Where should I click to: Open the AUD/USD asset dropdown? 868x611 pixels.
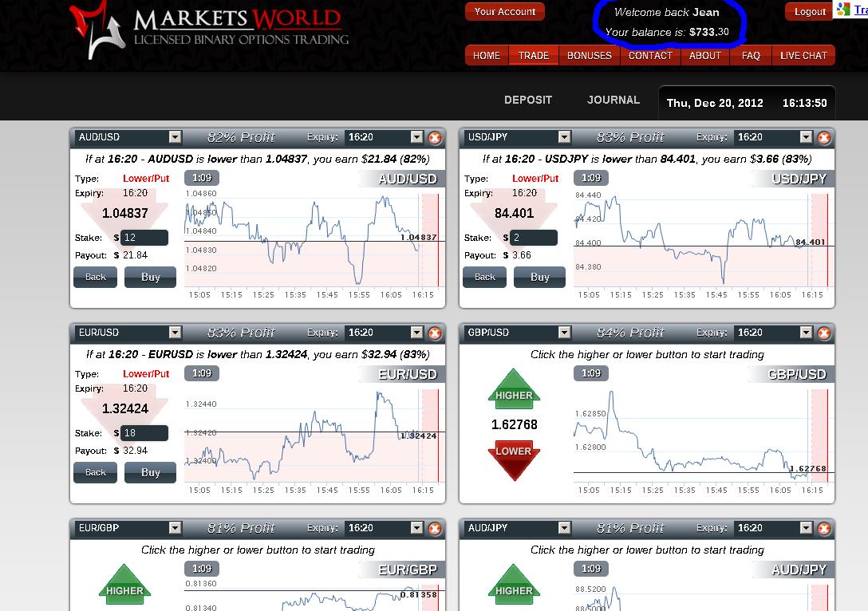pyautogui.click(x=175, y=136)
